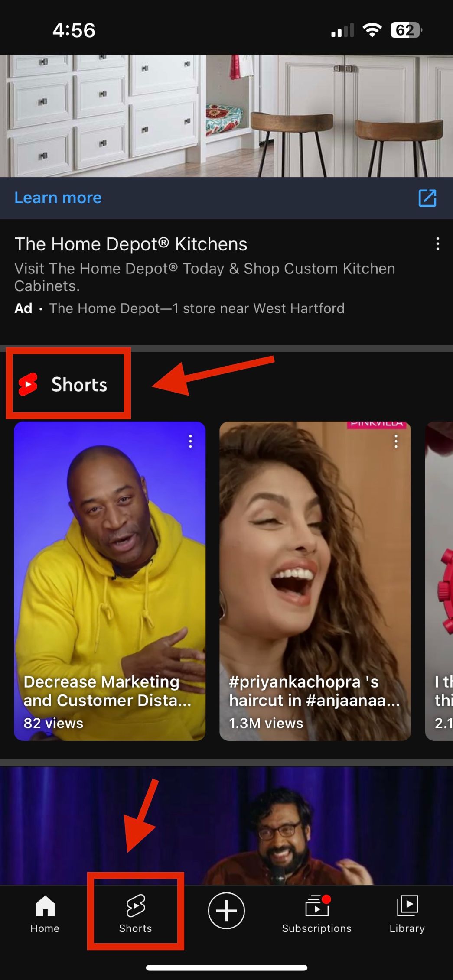Click the Learn more link
Viewport: 453px width, 980px height.
58,198
